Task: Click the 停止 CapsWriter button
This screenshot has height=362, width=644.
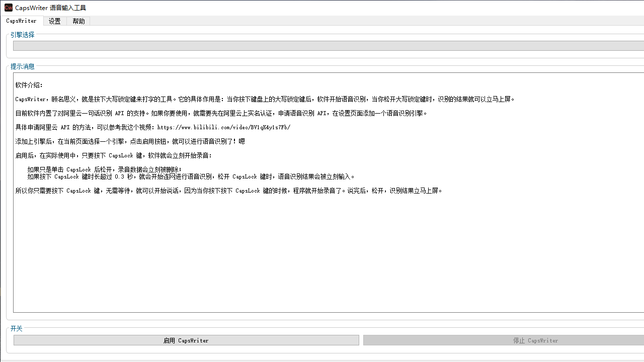Action: coord(504,340)
